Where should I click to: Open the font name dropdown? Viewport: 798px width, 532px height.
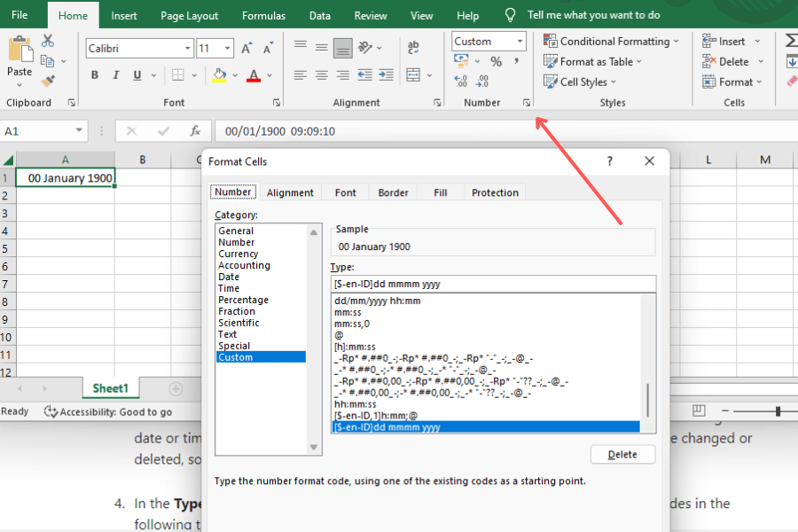(186, 47)
